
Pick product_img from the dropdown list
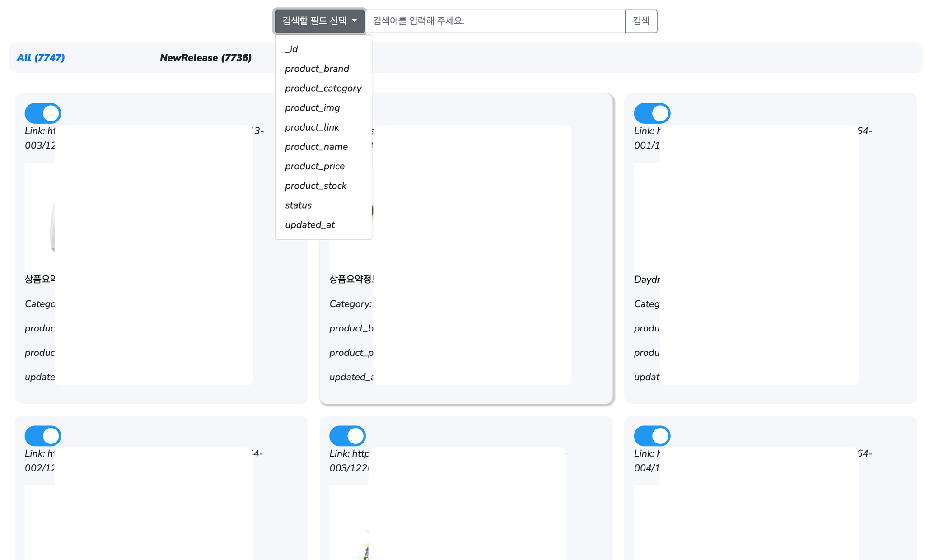click(312, 107)
